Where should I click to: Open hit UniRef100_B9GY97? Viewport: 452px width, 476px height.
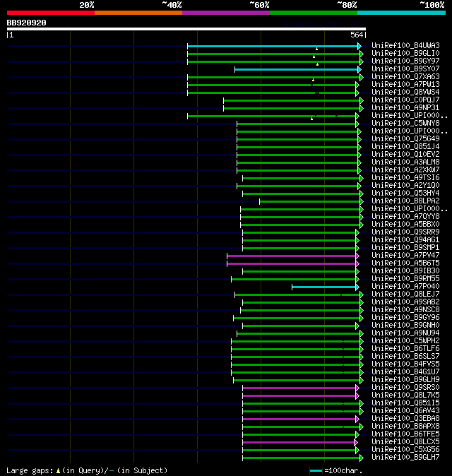click(x=405, y=61)
